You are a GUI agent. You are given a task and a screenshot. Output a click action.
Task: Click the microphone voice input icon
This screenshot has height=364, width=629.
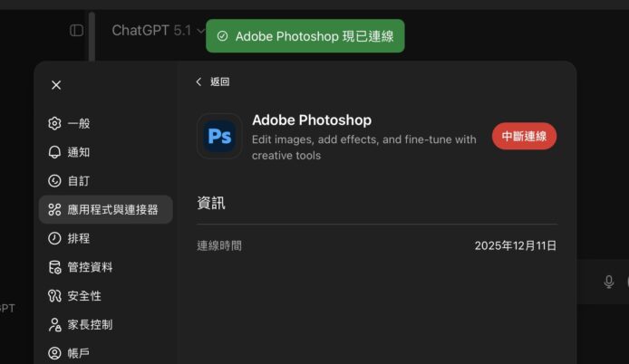click(609, 282)
